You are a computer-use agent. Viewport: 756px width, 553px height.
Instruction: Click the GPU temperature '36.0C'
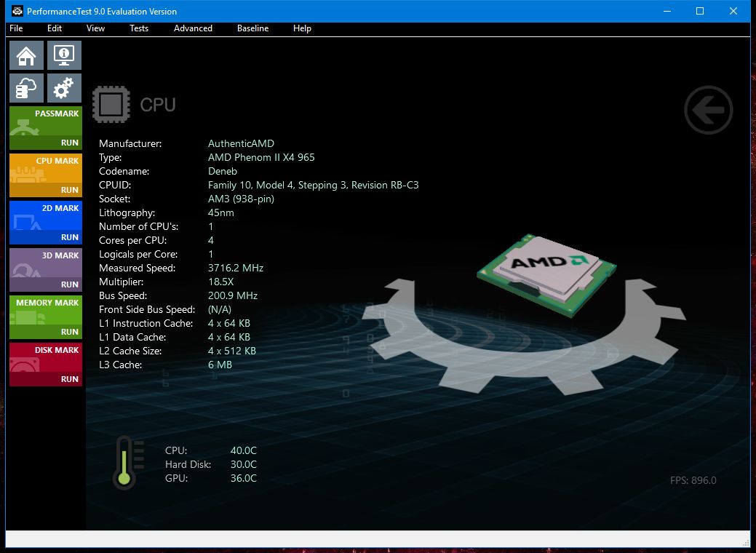click(x=244, y=478)
